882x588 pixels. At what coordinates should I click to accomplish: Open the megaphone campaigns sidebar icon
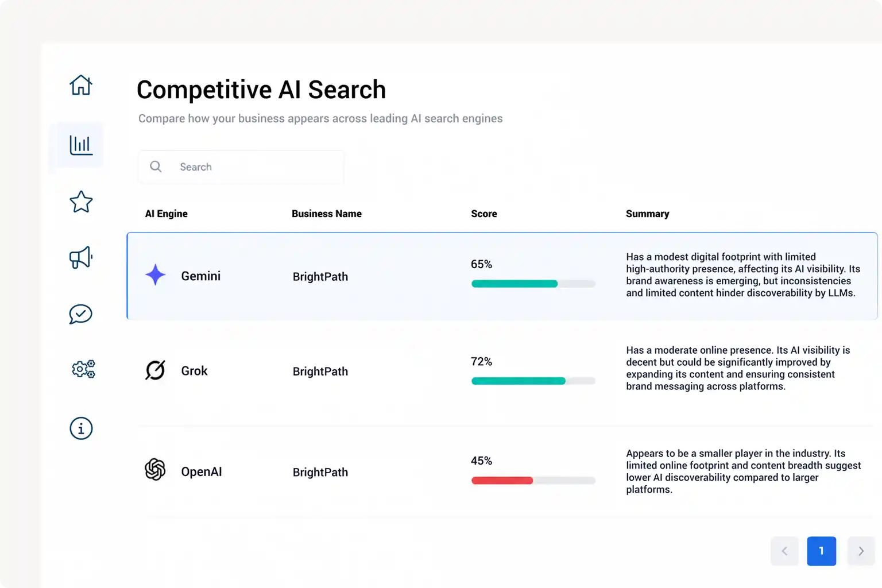tap(81, 257)
